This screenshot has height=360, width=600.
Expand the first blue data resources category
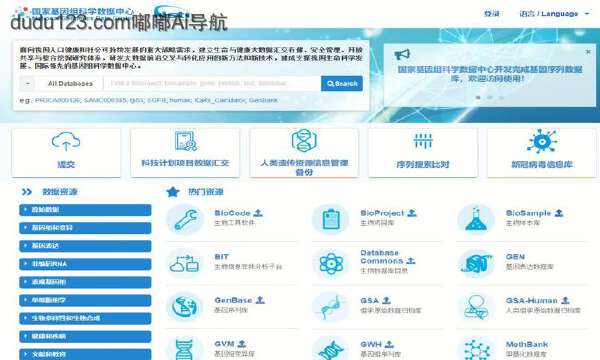pyautogui.click(x=85, y=210)
